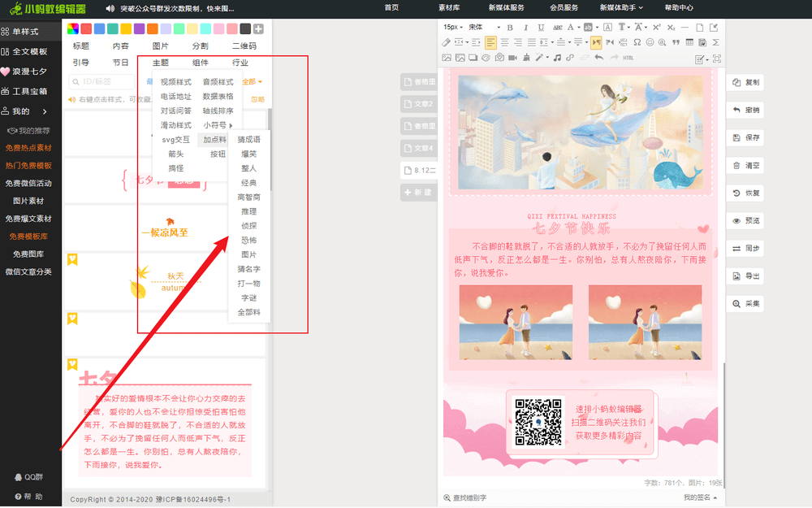Viewport: 812px width, 508px height.
Task: Align text right
Action: [x=518, y=42]
